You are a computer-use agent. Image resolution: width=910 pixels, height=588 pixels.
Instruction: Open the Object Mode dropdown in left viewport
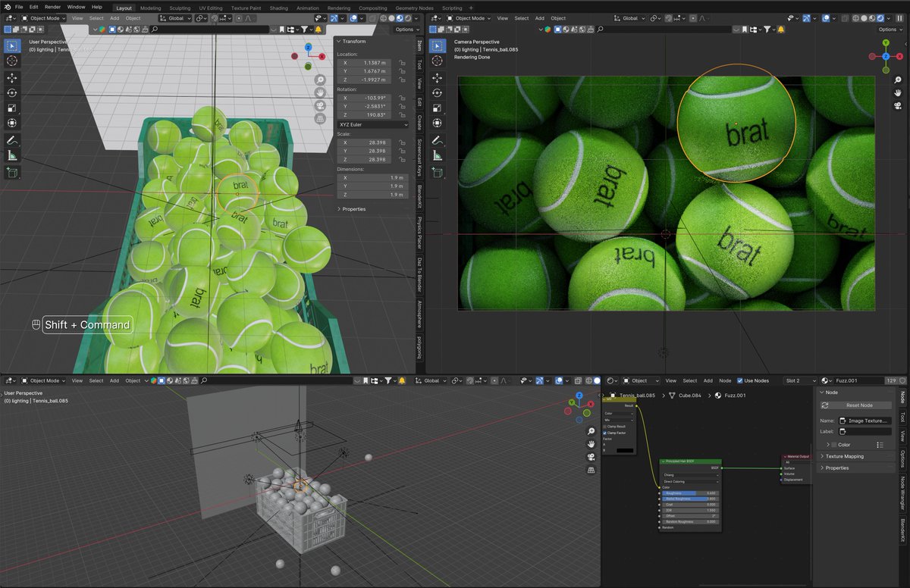pyautogui.click(x=45, y=18)
